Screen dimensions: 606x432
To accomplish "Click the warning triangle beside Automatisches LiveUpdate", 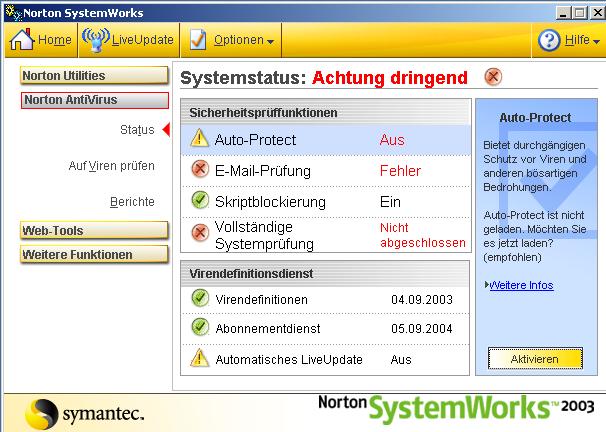I will (199, 358).
